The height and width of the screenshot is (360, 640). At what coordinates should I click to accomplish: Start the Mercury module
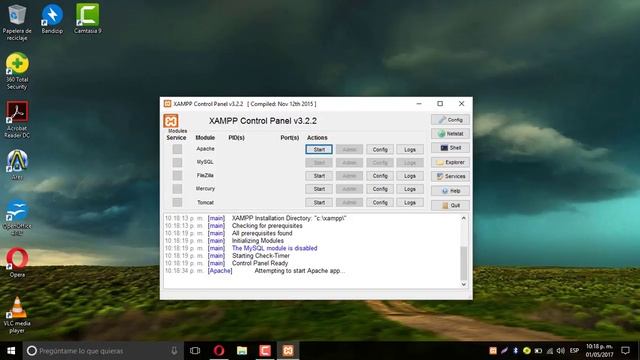pyautogui.click(x=319, y=189)
